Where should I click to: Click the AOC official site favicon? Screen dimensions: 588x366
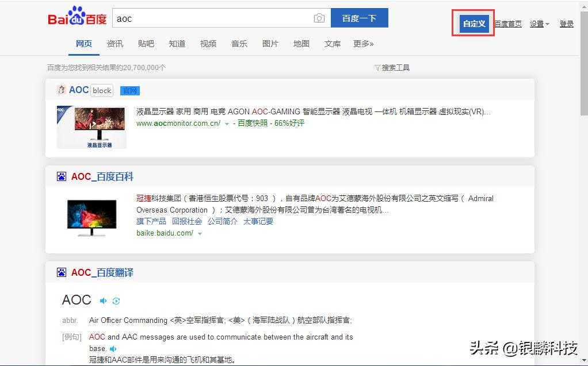62,90
